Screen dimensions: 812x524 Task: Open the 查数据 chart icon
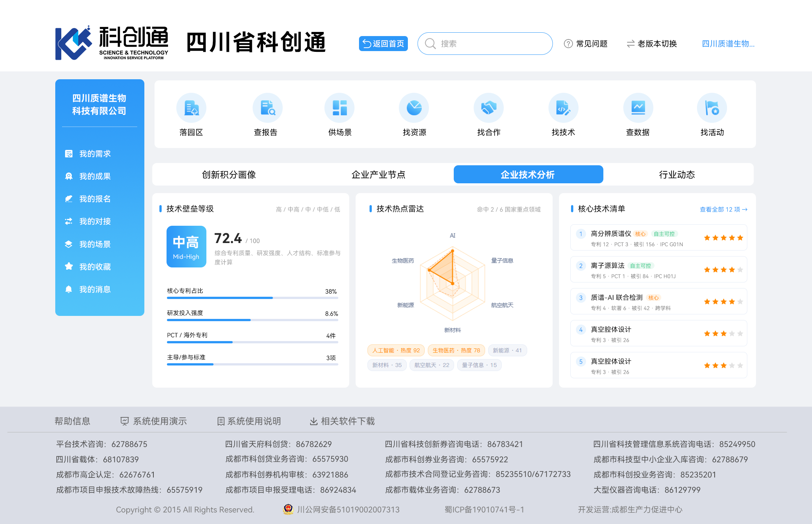point(638,108)
